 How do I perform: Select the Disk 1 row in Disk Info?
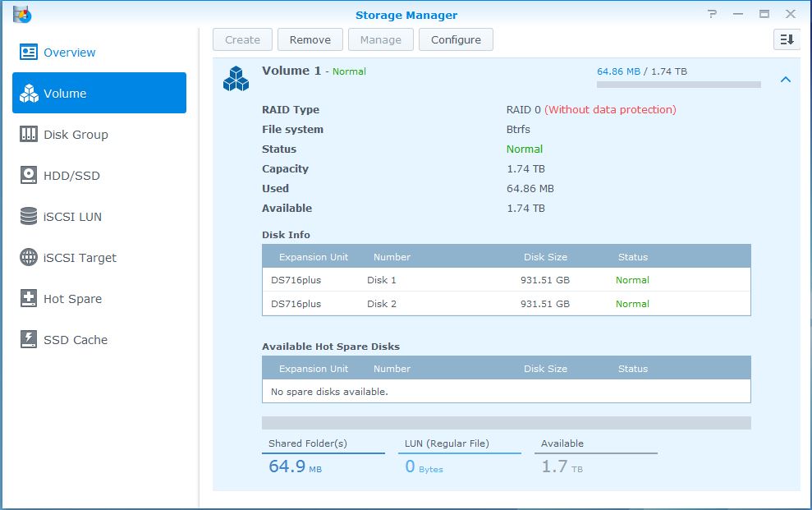pyautogui.click(x=505, y=280)
